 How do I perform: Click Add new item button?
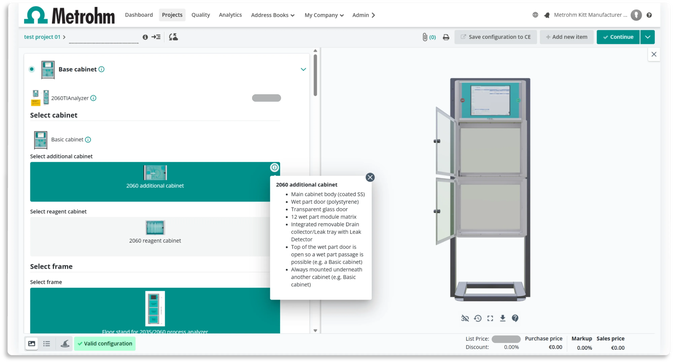(x=567, y=37)
